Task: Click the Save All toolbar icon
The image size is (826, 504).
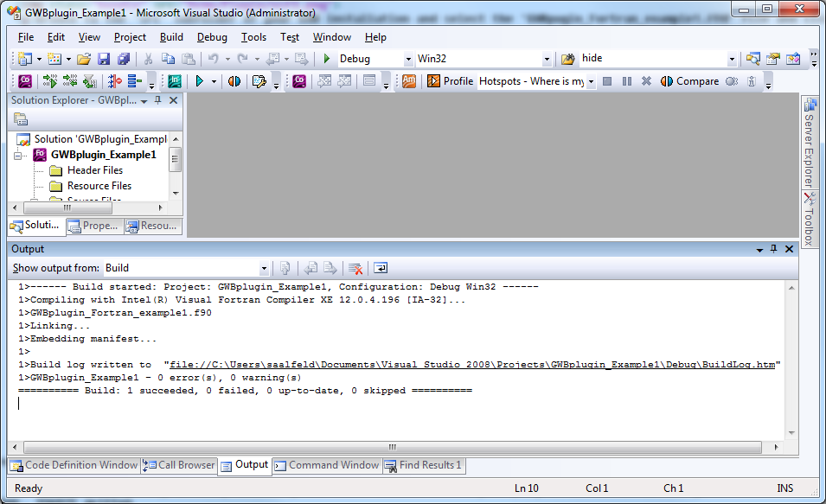Action: pyautogui.click(x=124, y=59)
